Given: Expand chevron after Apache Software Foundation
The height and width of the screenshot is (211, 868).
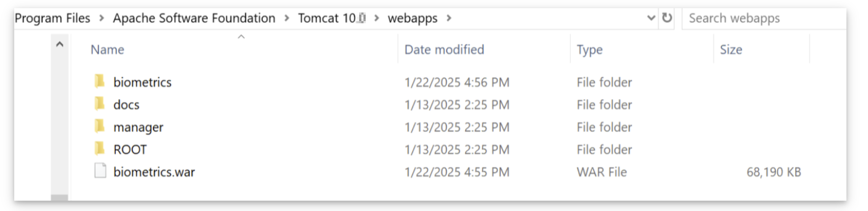Looking at the screenshot, I should (287, 18).
